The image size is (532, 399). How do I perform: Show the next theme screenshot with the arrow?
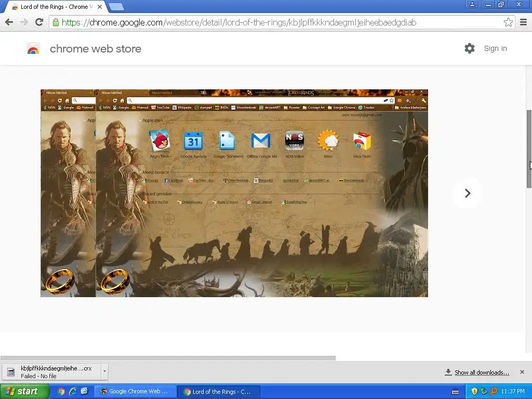tap(468, 193)
